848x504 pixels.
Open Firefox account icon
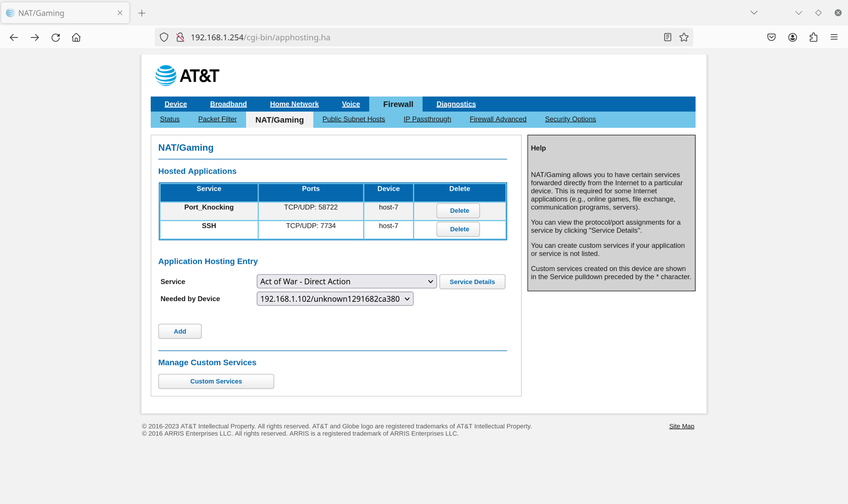[793, 37]
